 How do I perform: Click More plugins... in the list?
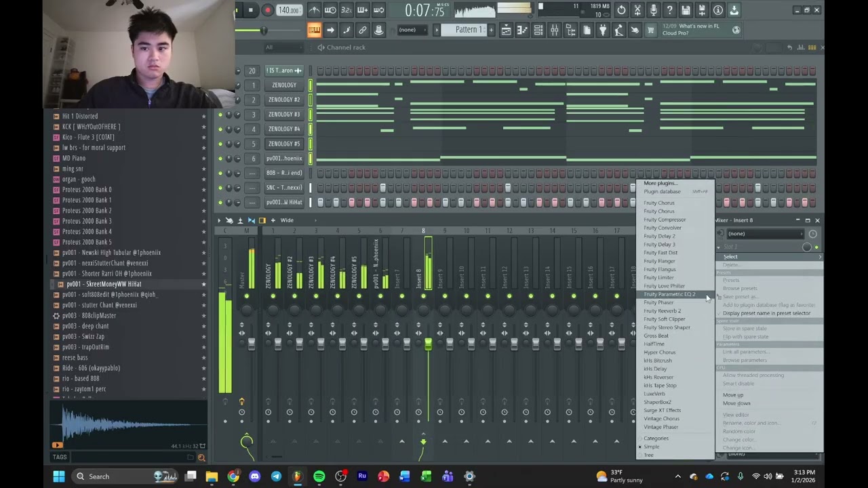(675, 183)
